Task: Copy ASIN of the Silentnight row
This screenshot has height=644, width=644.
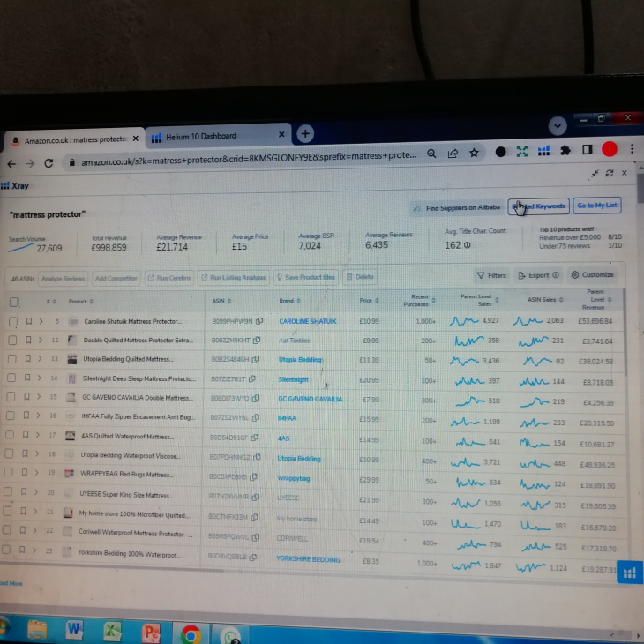Action: [x=252, y=378]
